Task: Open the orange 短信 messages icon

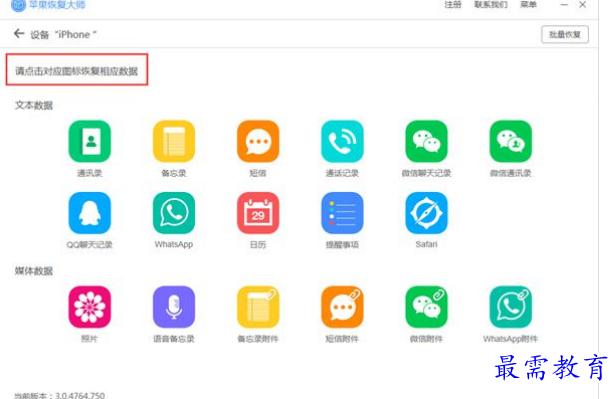Action: [x=258, y=141]
